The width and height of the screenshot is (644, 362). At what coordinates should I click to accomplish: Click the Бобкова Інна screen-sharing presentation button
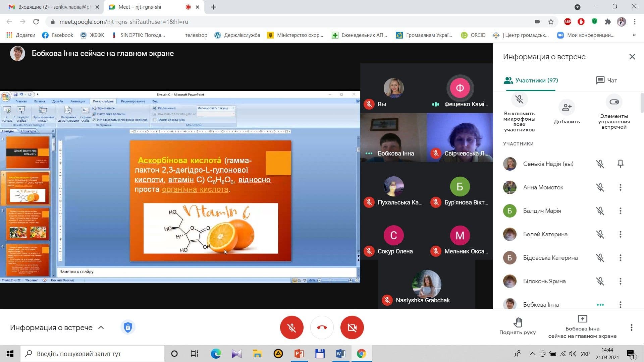[x=582, y=327]
